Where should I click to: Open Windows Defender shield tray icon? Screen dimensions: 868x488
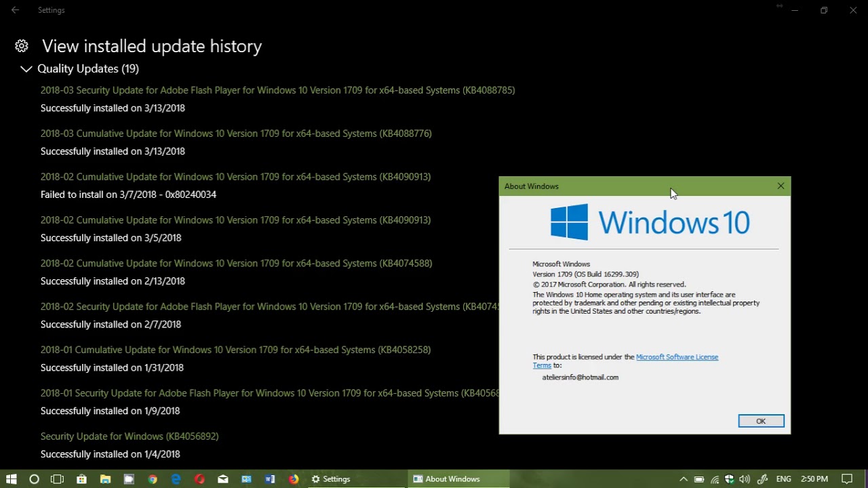click(x=730, y=479)
